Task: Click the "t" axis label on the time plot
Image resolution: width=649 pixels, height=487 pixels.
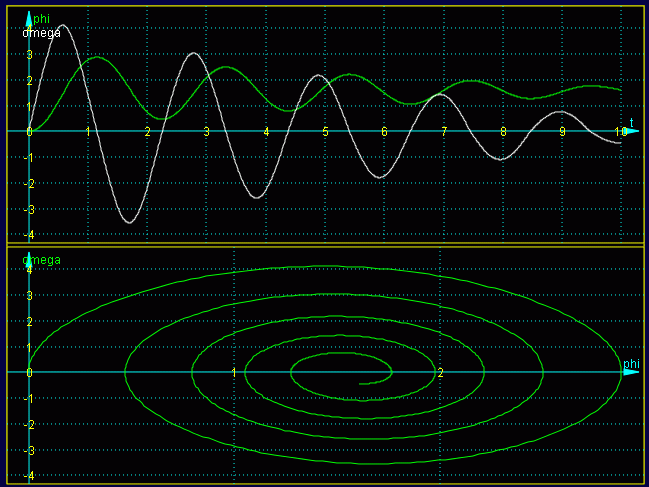Action: 631,121
